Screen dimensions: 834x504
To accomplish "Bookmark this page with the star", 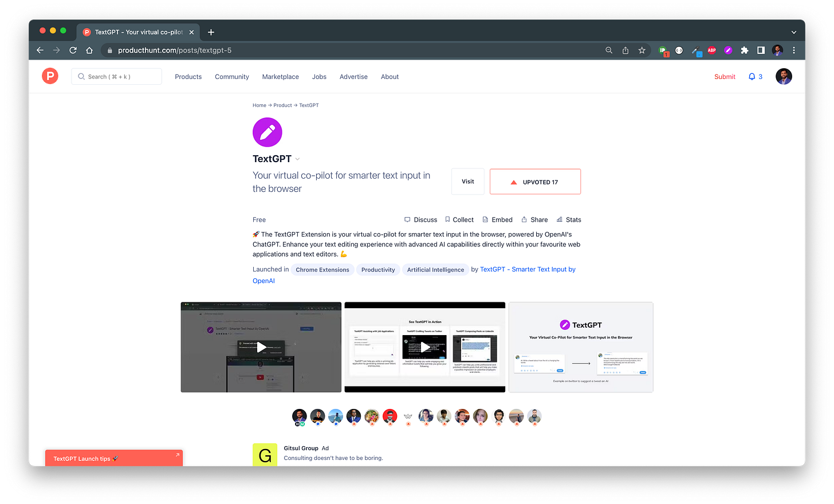I will click(642, 50).
